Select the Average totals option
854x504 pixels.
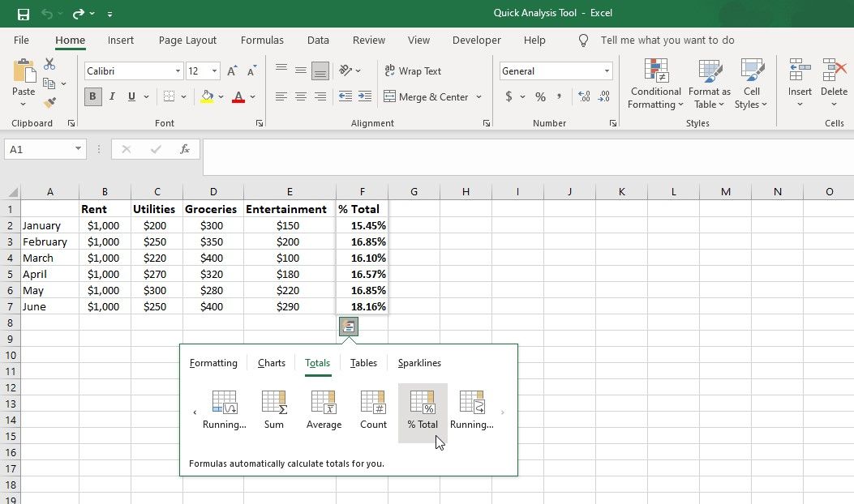click(x=324, y=409)
